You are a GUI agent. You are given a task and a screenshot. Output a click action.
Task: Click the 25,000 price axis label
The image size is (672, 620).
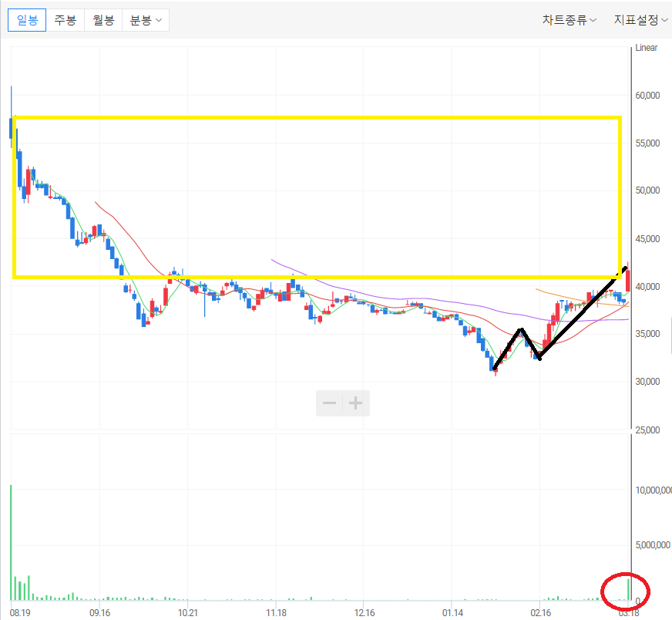(x=647, y=430)
